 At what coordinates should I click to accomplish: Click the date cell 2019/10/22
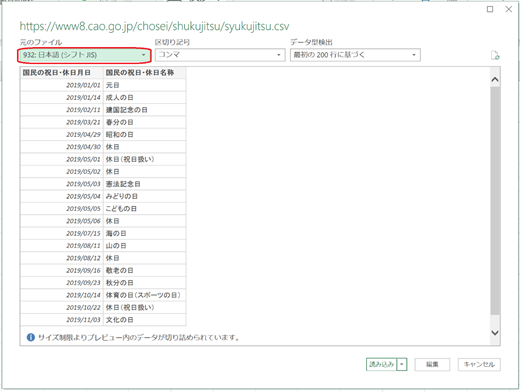(62, 307)
